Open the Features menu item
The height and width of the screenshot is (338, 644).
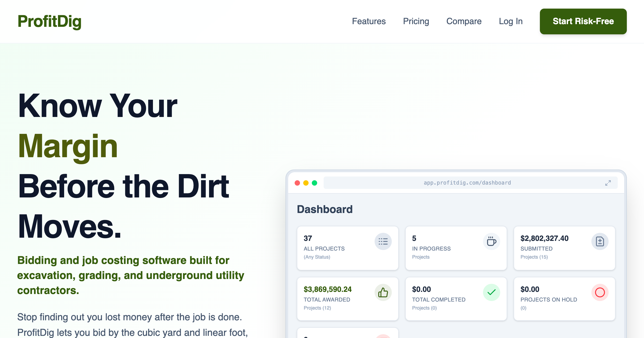[x=369, y=21]
